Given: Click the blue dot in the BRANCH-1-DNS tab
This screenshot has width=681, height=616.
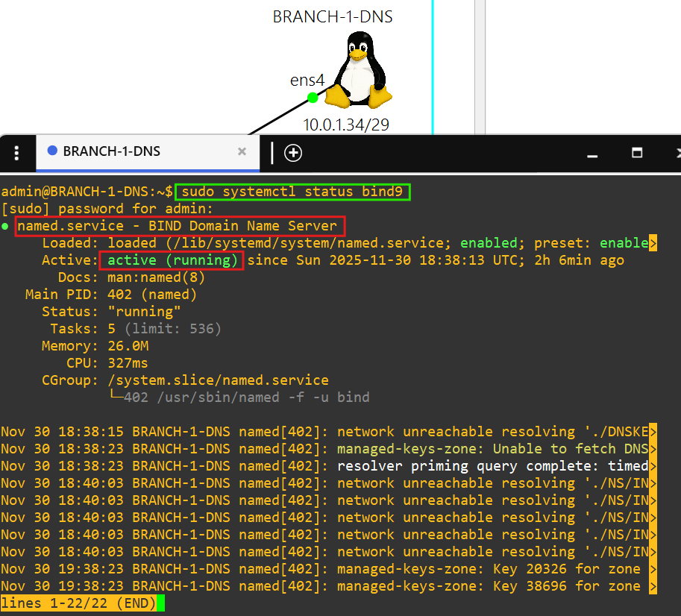Looking at the screenshot, I should tap(52, 151).
